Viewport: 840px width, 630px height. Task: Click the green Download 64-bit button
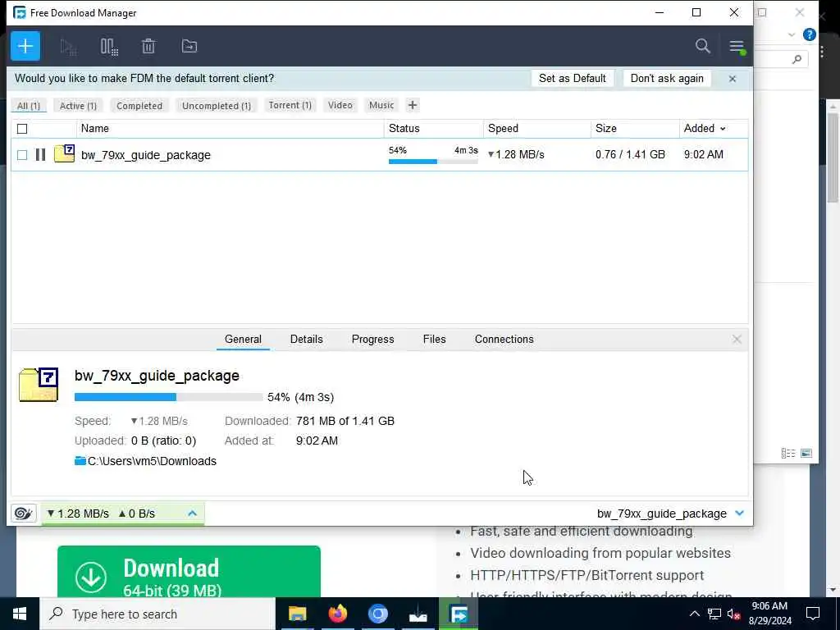189,572
